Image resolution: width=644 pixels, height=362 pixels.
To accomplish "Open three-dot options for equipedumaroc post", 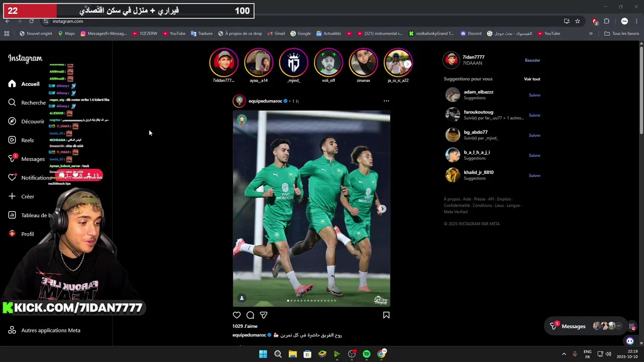I will (386, 101).
